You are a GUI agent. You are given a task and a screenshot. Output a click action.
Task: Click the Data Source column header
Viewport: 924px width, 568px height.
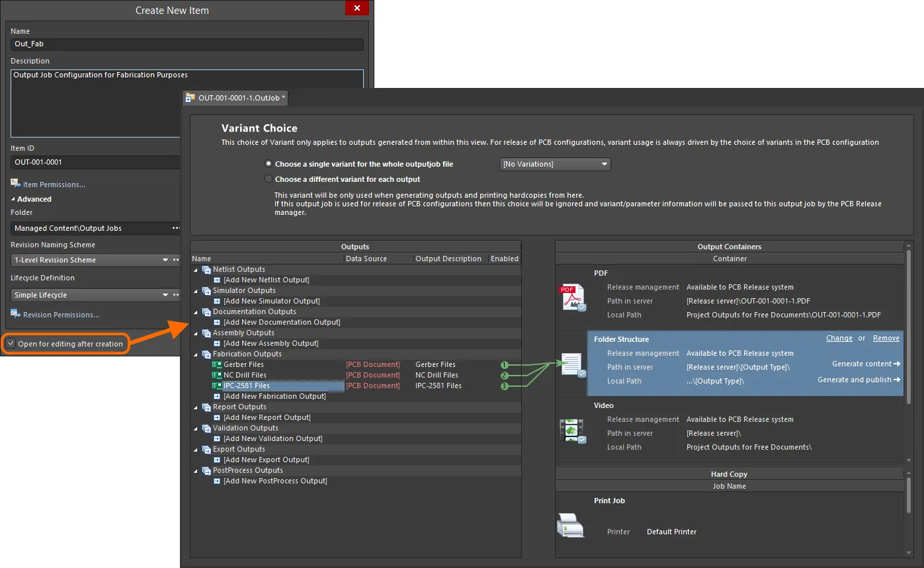pos(378,259)
